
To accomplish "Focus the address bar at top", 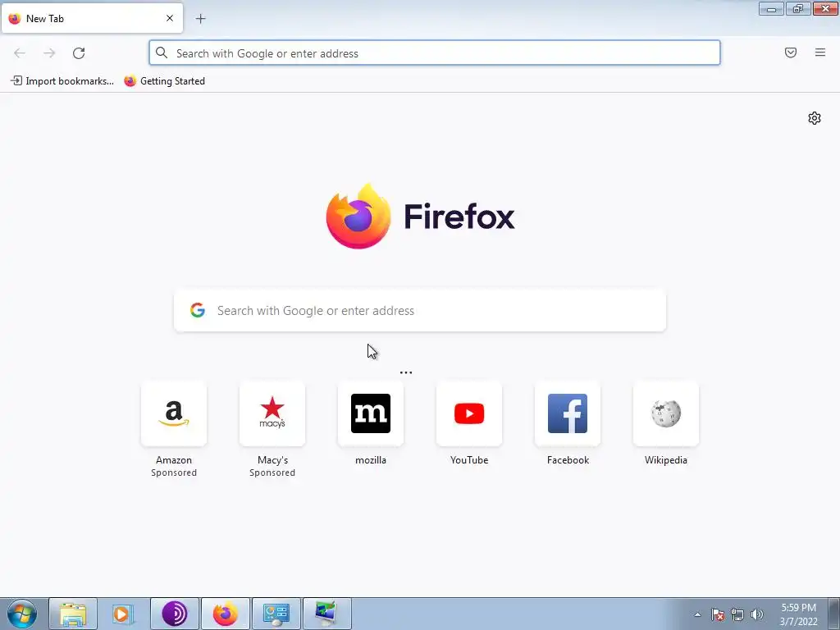I will [435, 53].
